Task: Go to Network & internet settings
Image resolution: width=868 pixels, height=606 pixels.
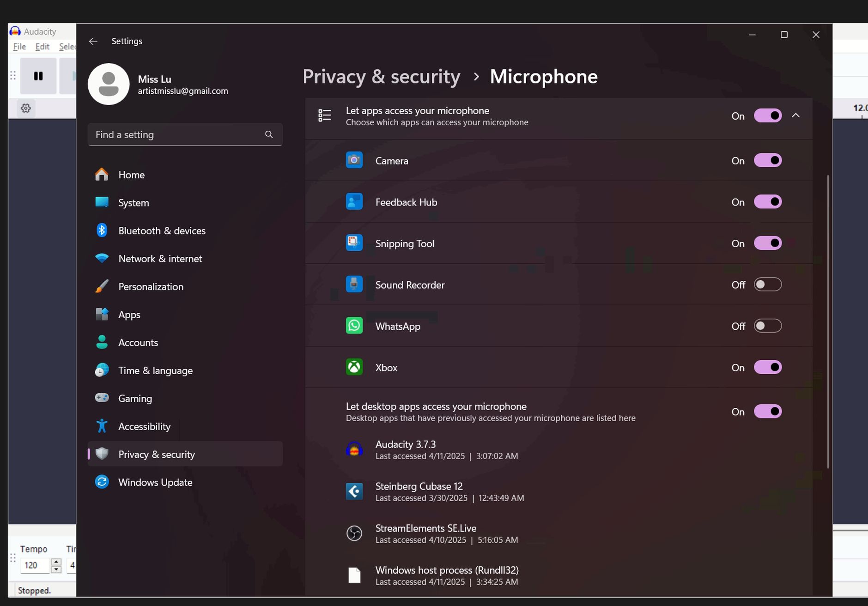Action: 185,259
